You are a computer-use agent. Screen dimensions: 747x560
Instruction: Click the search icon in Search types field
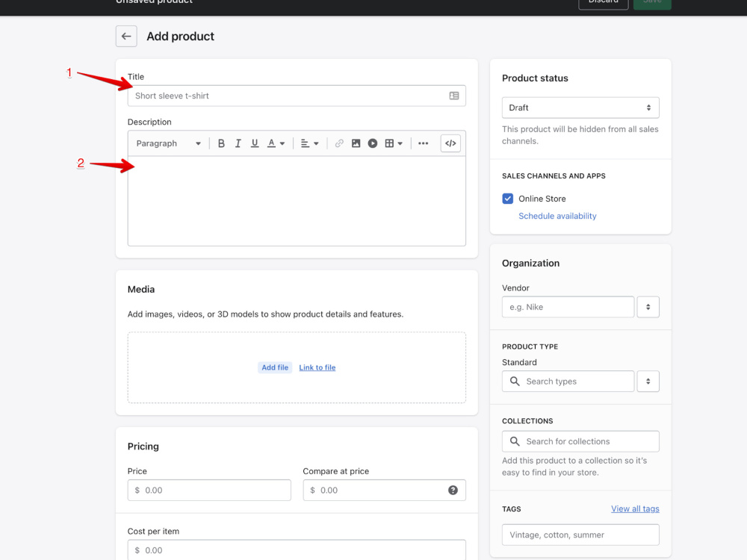[515, 382]
